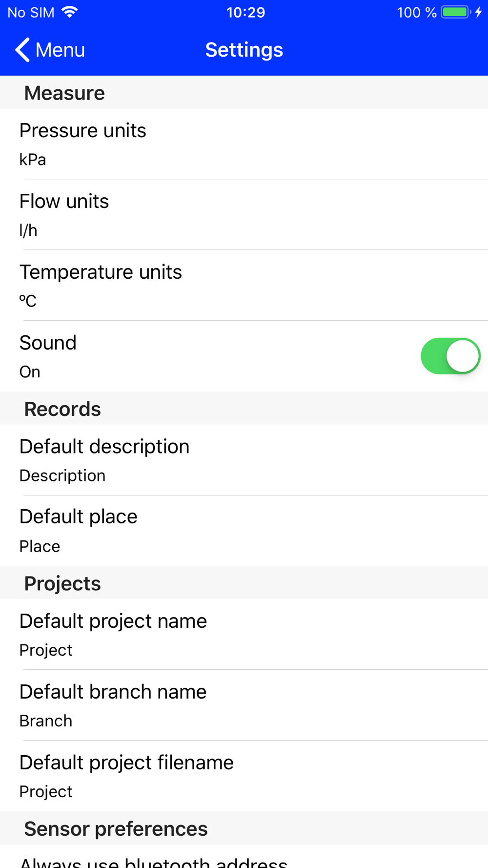Screen dimensions: 488x868
Task: Open Default project name setting
Action: pos(244,635)
